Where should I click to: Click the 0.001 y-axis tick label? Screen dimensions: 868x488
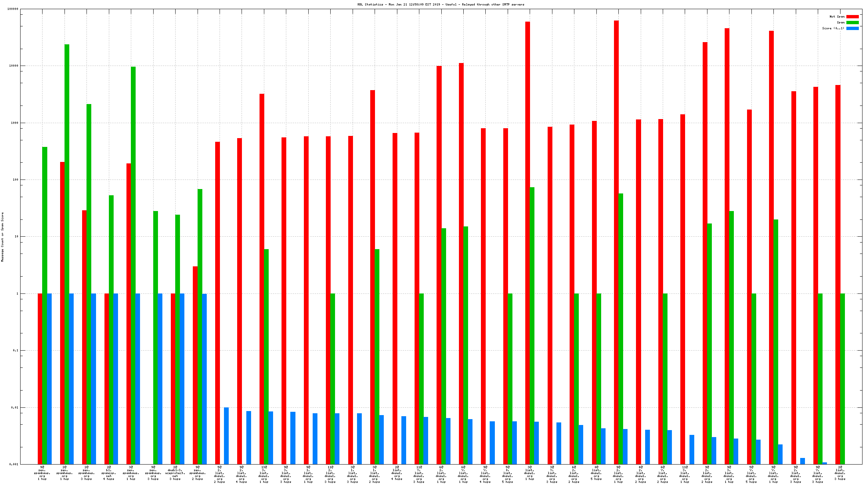[x=14, y=464]
